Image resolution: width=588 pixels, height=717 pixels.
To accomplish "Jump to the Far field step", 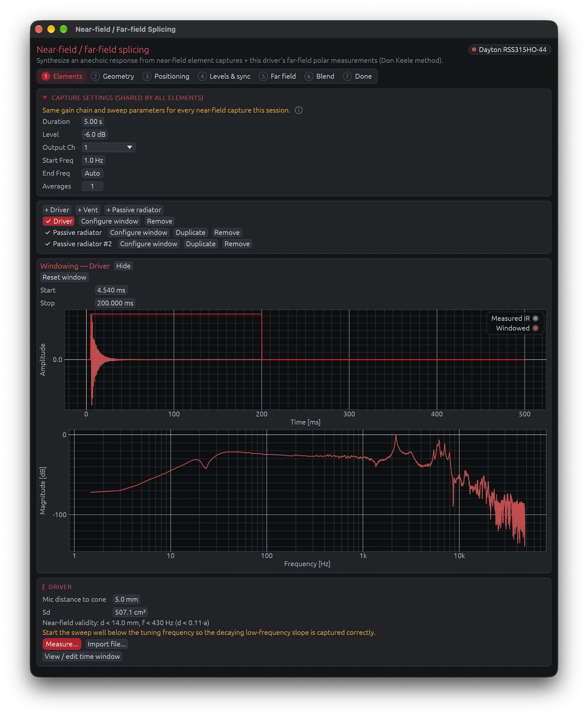I will (278, 76).
